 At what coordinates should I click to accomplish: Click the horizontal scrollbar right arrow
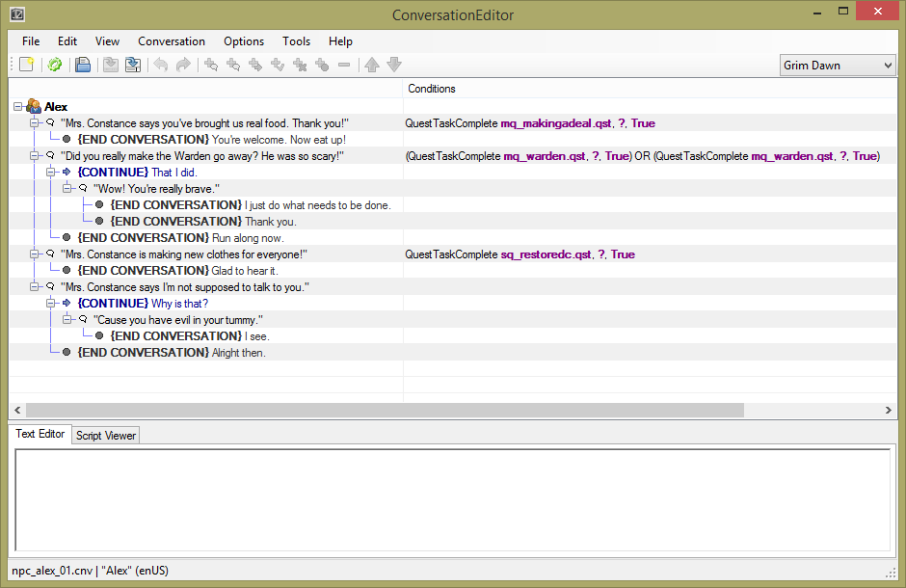point(889,410)
